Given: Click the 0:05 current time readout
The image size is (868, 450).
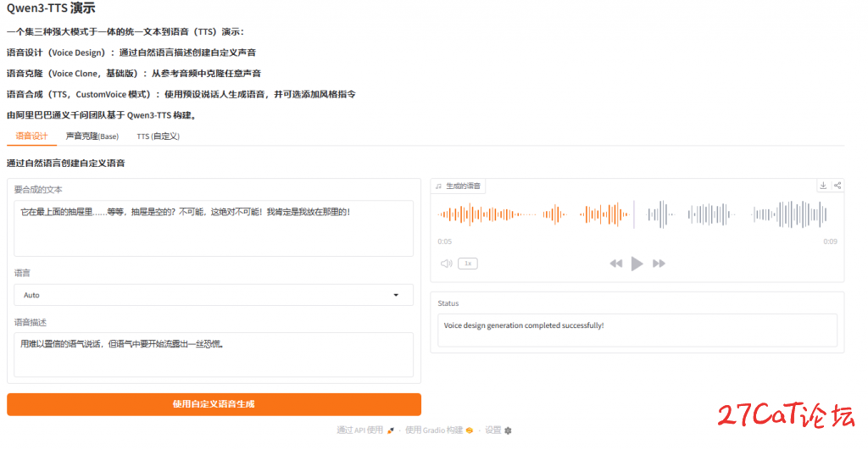Looking at the screenshot, I should 444,242.
